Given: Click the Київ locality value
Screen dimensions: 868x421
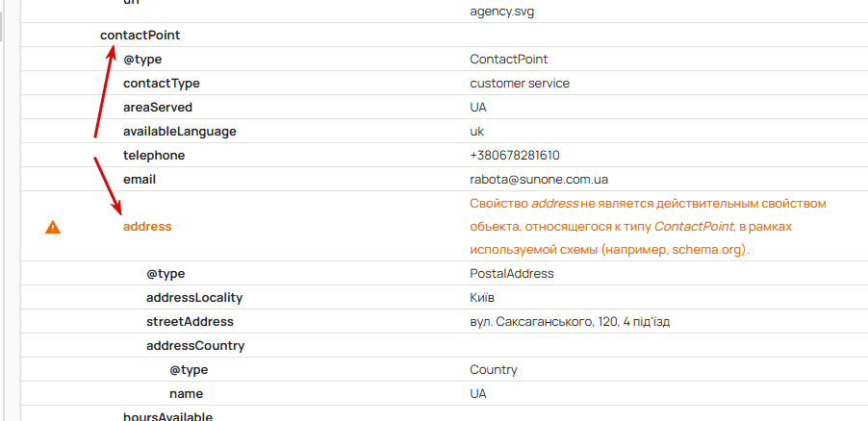Looking at the screenshot, I should tap(482, 298).
